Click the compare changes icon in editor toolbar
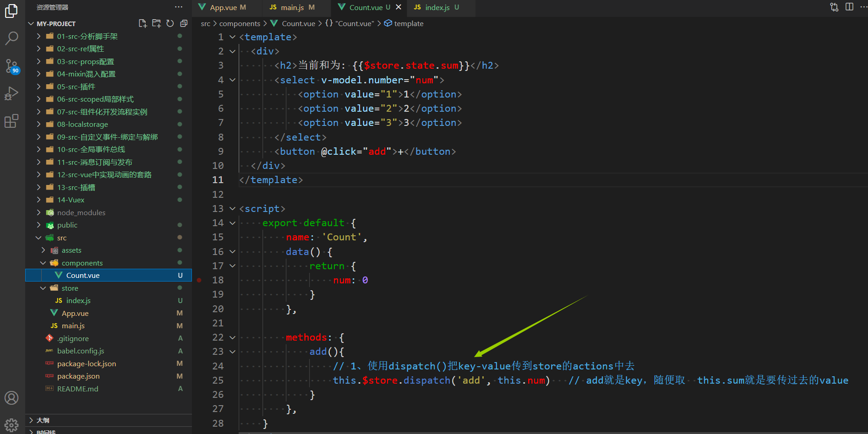Viewport: 868px width, 434px height. point(835,7)
